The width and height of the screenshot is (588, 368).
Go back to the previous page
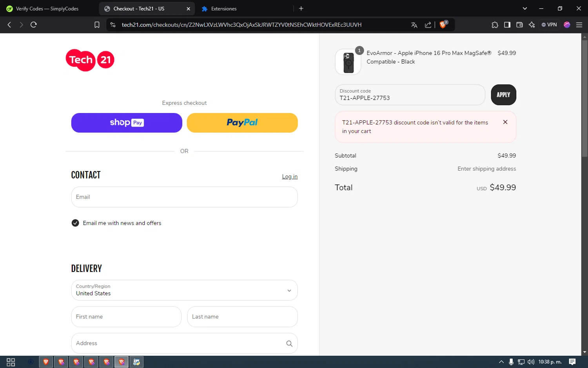pyautogui.click(x=9, y=25)
